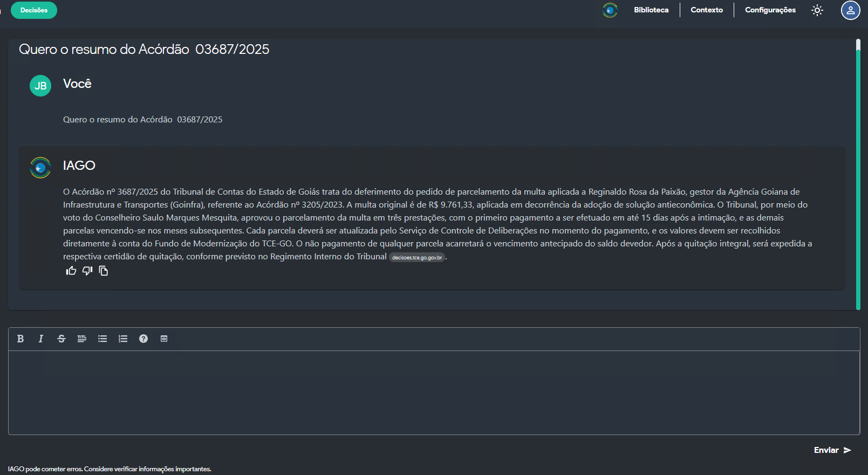Click inside the message text area
868x475 pixels.
pos(434,393)
